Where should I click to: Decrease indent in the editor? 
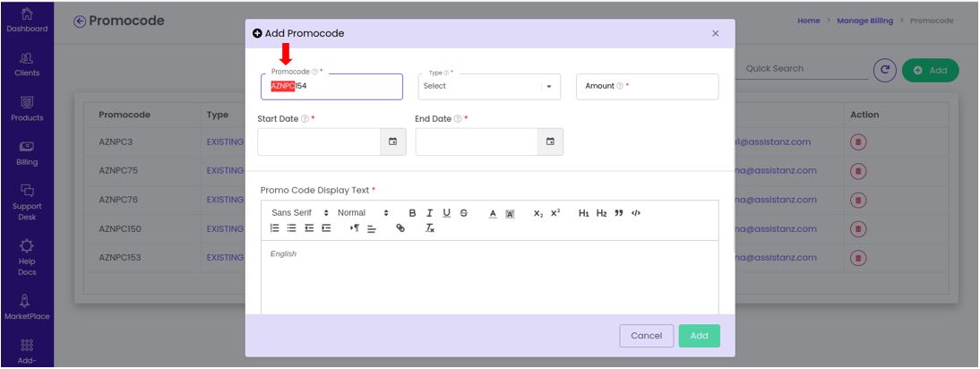coord(309,228)
